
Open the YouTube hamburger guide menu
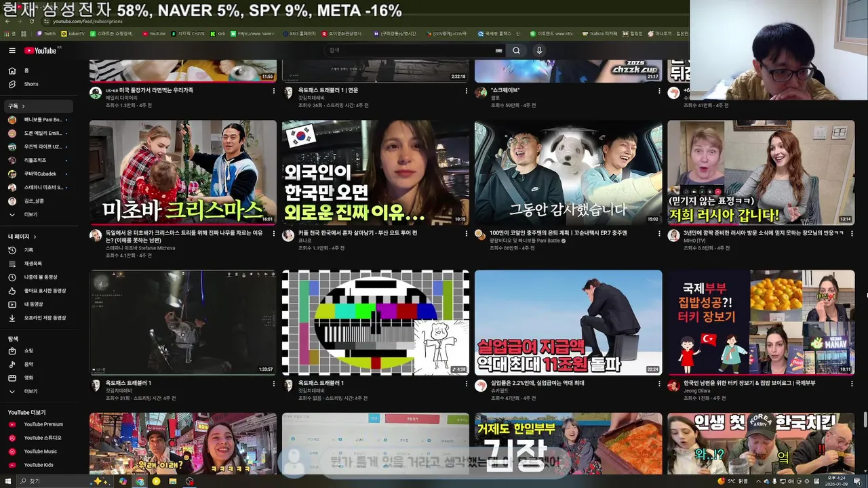tap(12, 51)
